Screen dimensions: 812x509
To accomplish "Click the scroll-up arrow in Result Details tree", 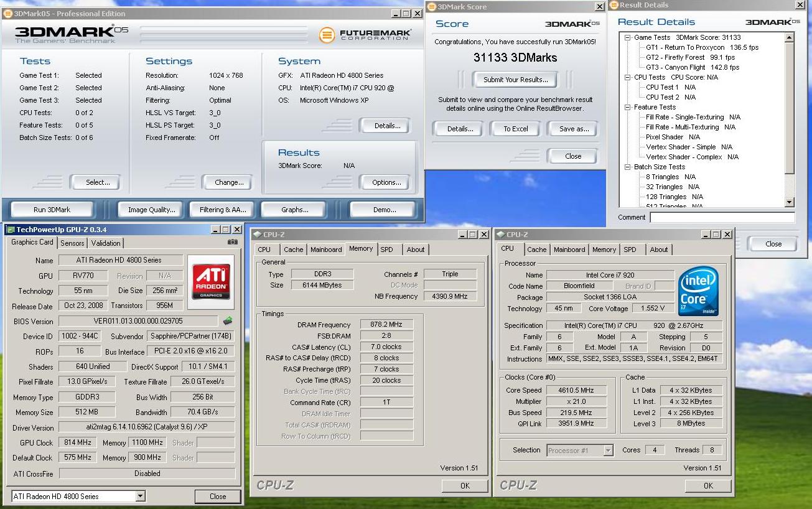I will tap(790, 38).
